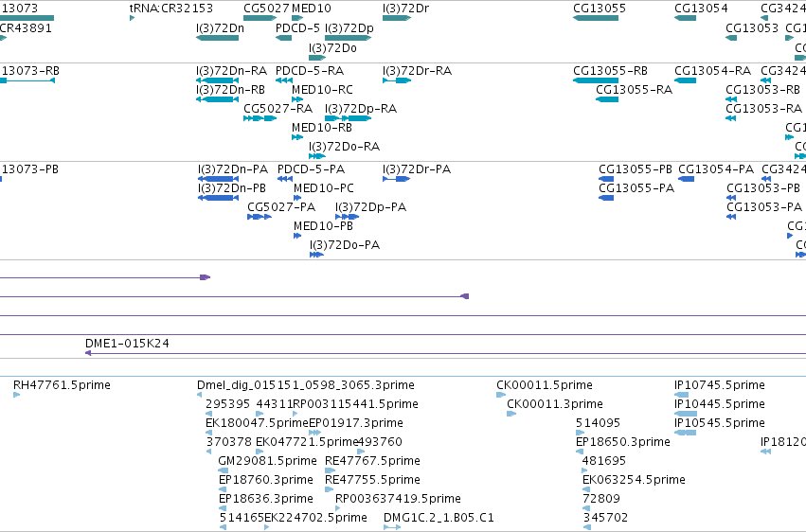The width and height of the screenshot is (806, 532).
Task: Select the PDCD-5 gene label
Action: [x=297, y=28]
